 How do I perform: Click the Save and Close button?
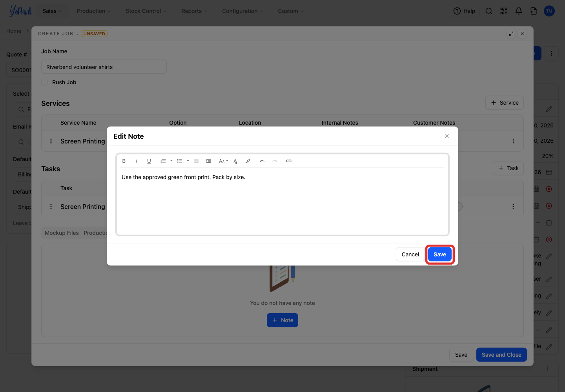[501, 355]
